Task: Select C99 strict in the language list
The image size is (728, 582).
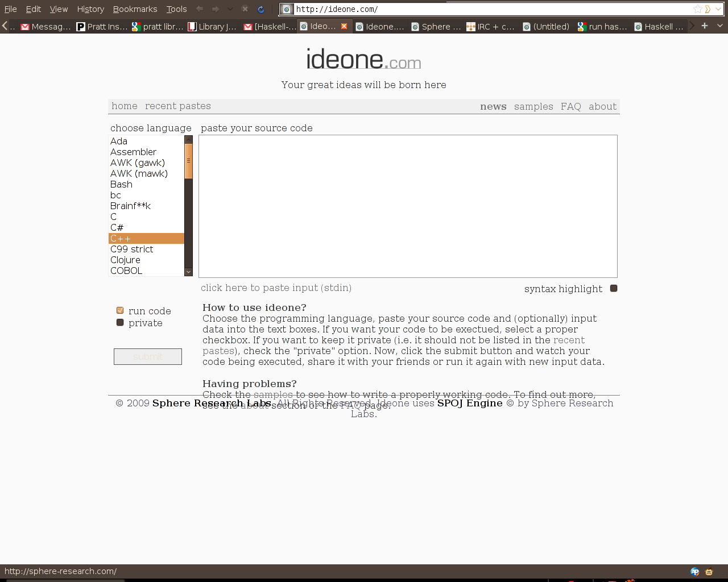Action: (146, 249)
